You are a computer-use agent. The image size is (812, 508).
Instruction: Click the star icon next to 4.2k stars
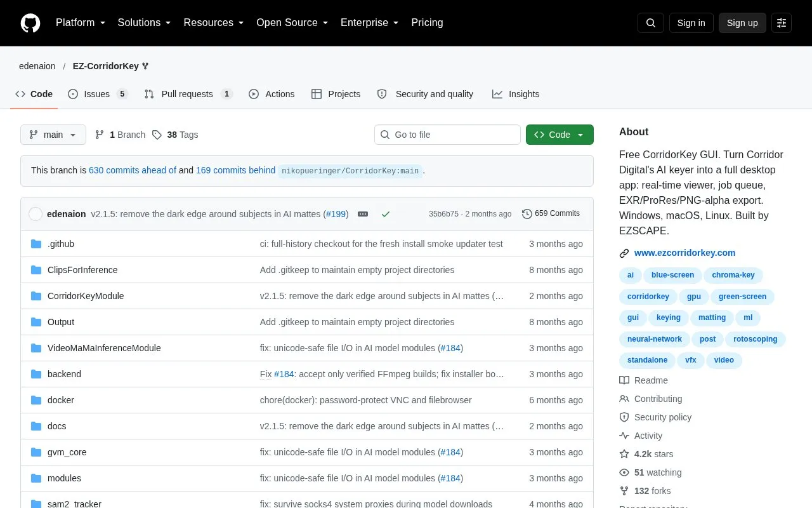[x=624, y=454]
